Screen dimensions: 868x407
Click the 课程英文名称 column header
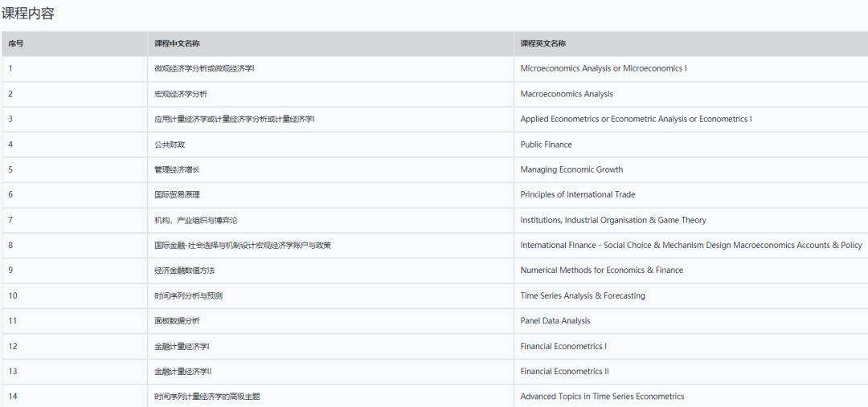[542, 43]
